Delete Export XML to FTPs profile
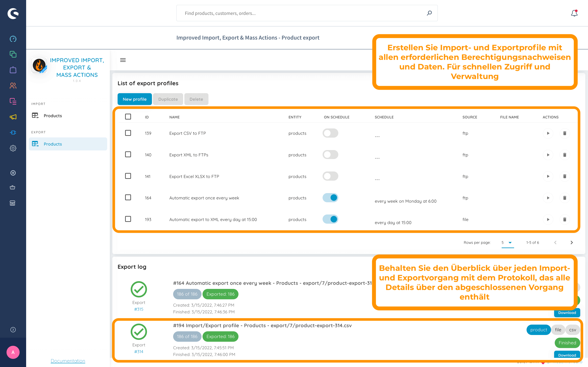 pos(565,155)
